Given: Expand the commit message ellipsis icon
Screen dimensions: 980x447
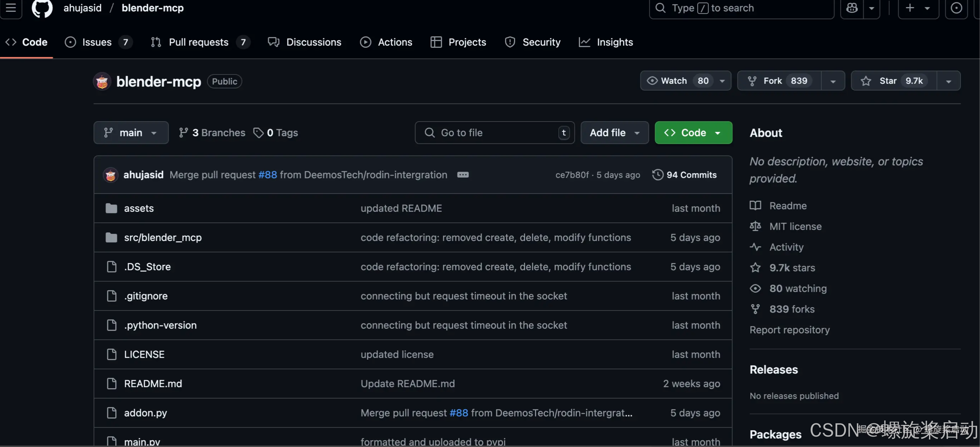Looking at the screenshot, I should 463,175.
